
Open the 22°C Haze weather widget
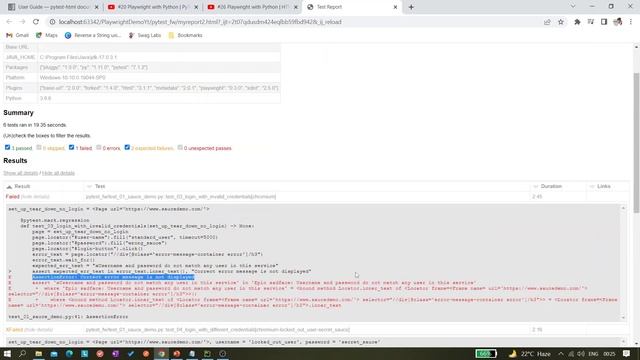click(x=530, y=353)
